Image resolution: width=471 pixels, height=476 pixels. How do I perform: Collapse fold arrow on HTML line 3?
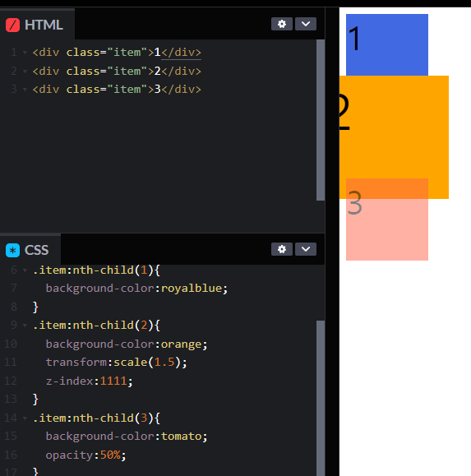point(25,90)
